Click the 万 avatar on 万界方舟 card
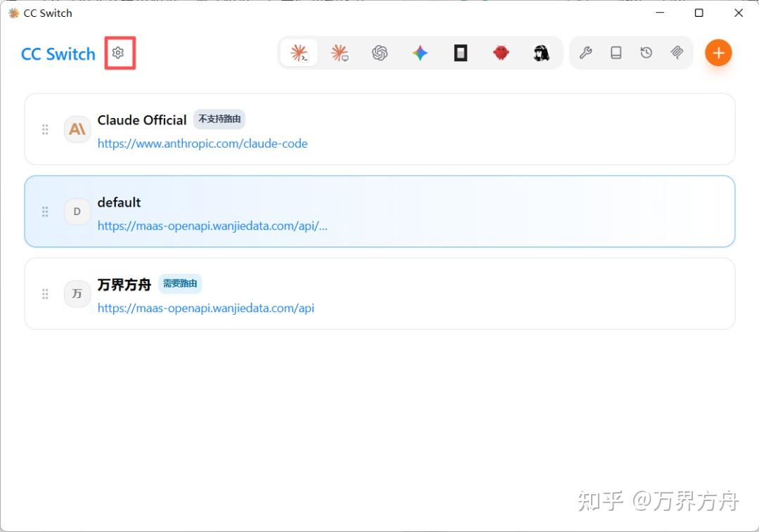The image size is (759, 532). point(77,294)
